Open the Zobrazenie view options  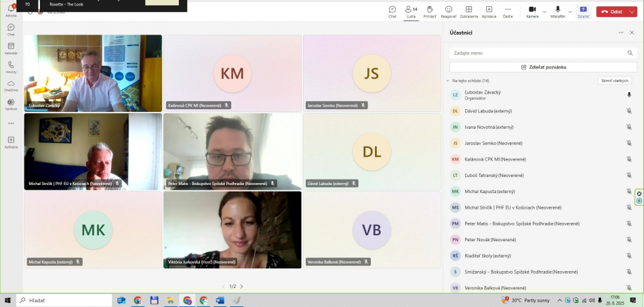pos(468,12)
